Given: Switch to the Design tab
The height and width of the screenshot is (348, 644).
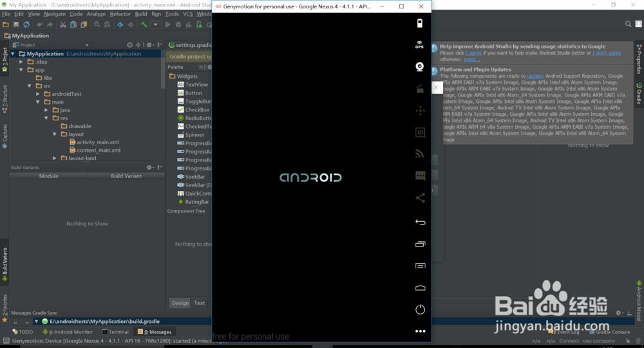Looking at the screenshot, I should (180, 303).
